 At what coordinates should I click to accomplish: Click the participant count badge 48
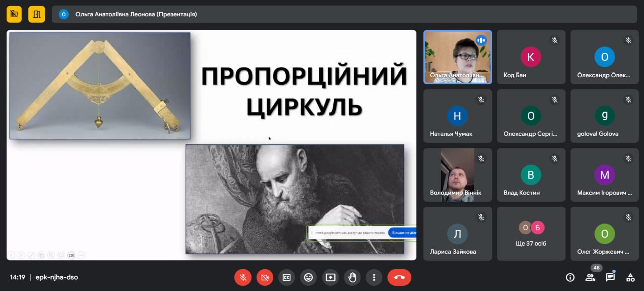(x=596, y=268)
